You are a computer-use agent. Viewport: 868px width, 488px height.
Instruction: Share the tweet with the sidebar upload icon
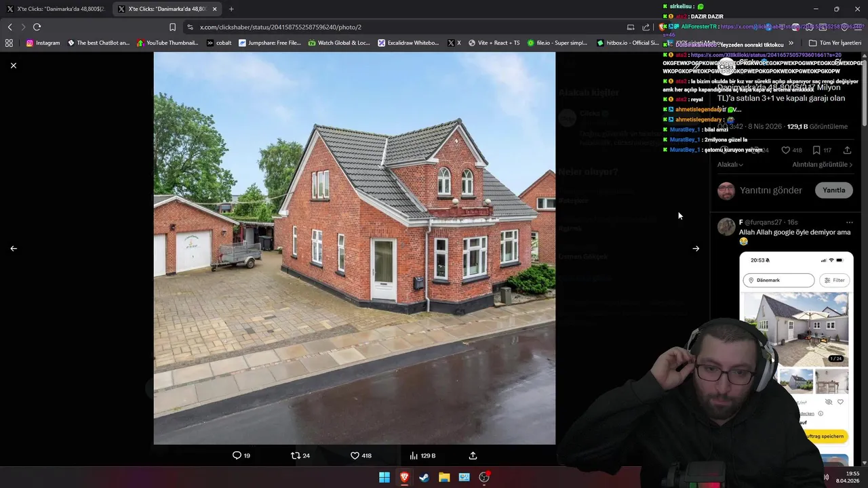tap(847, 150)
